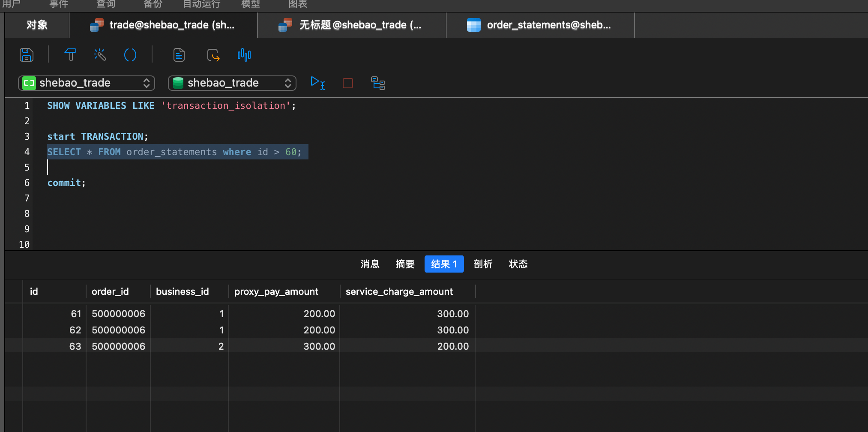Click proxy_pay_amount 300.00 in row 63
The width and height of the screenshot is (868, 432).
[x=284, y=346]
